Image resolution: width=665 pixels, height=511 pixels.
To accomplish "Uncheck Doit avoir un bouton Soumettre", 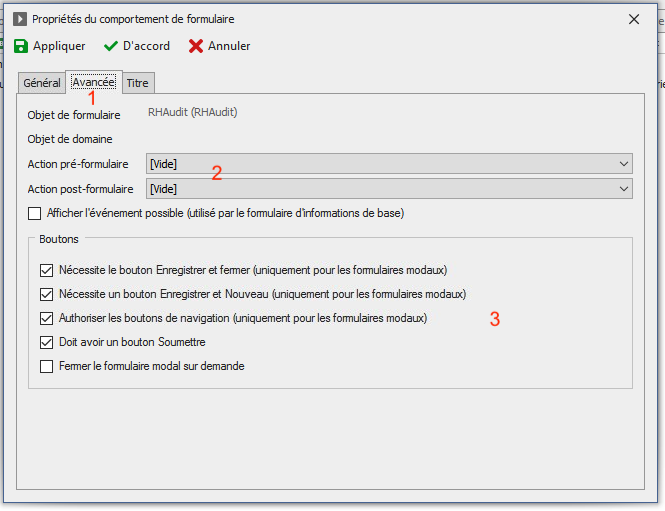I will coord(46,342).
